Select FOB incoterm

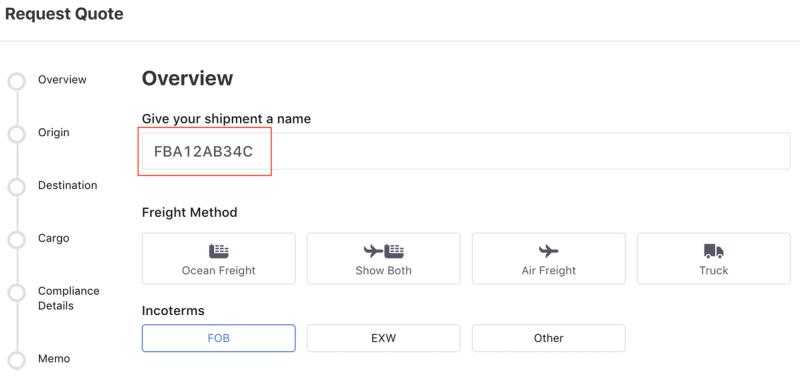[218, 338]
